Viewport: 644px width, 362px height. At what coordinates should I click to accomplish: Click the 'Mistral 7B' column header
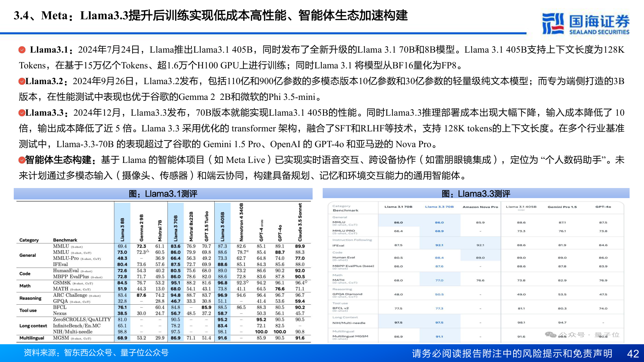160,231
